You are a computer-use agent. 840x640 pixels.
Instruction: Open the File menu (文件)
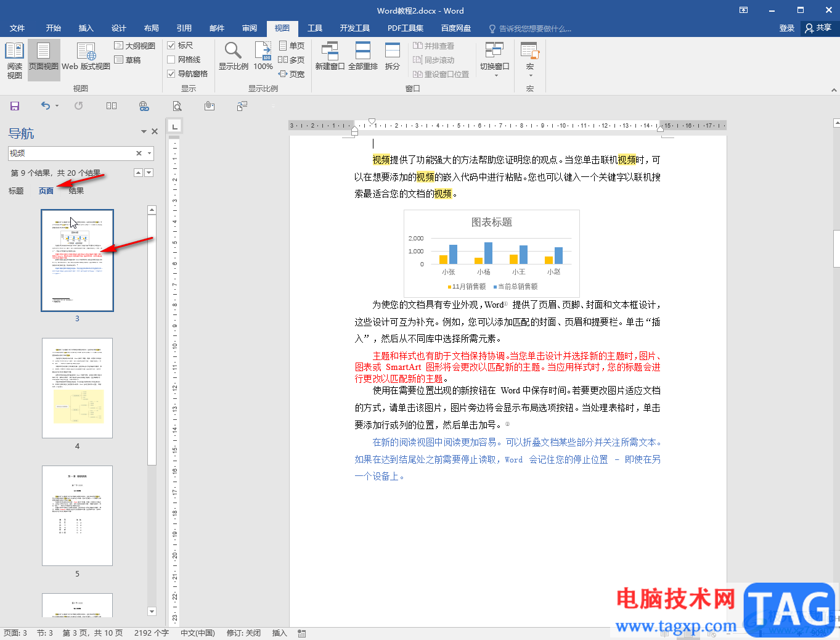tap(17, 28)
